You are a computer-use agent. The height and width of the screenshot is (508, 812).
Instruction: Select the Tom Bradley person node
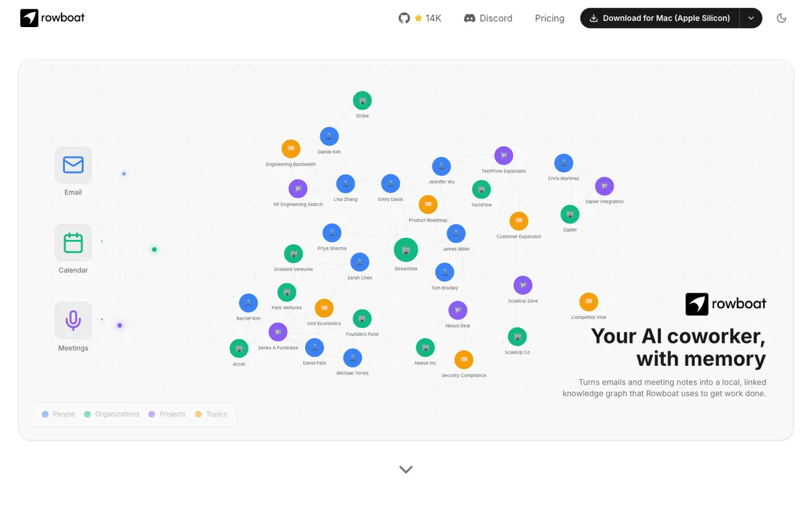point(445,272)
